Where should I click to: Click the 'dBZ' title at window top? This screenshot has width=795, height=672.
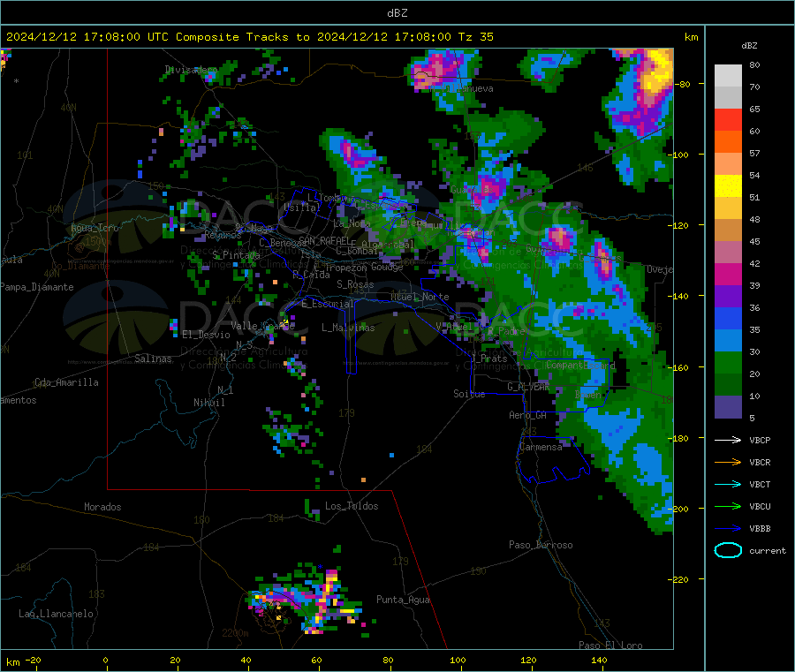click(397, 13)
